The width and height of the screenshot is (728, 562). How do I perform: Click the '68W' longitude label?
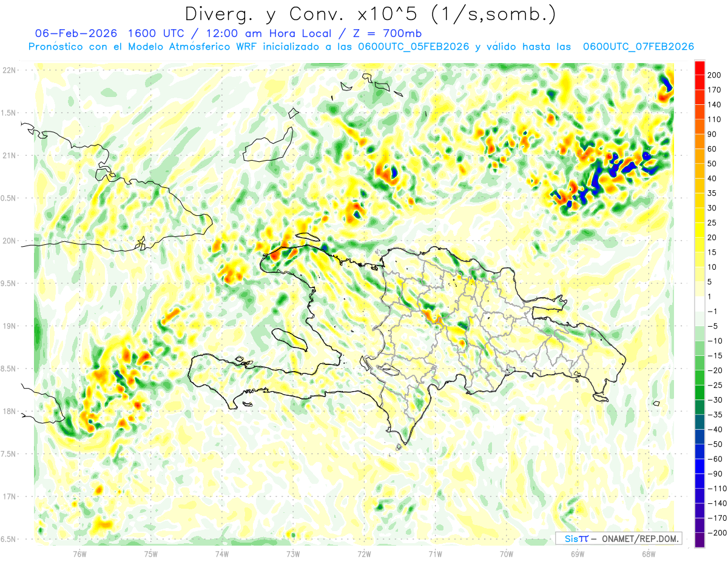[x=649, y=553]
